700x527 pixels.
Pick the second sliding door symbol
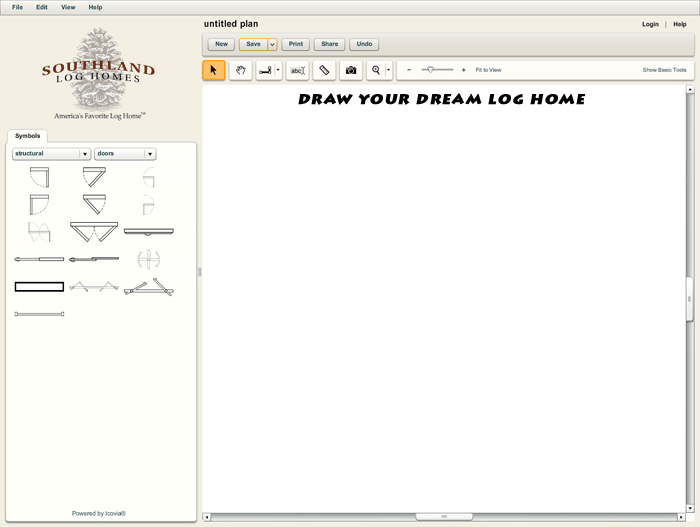pyautogui.click(x=94, y=259)
